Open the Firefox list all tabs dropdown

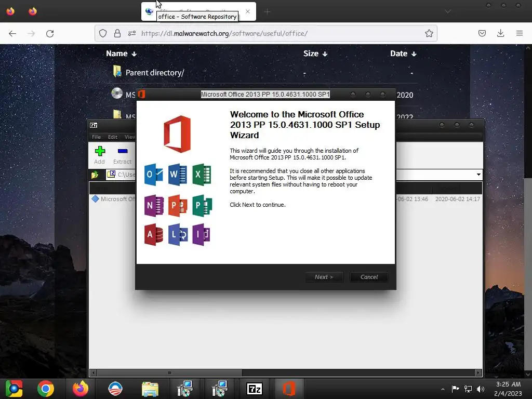tap(448, 11)
